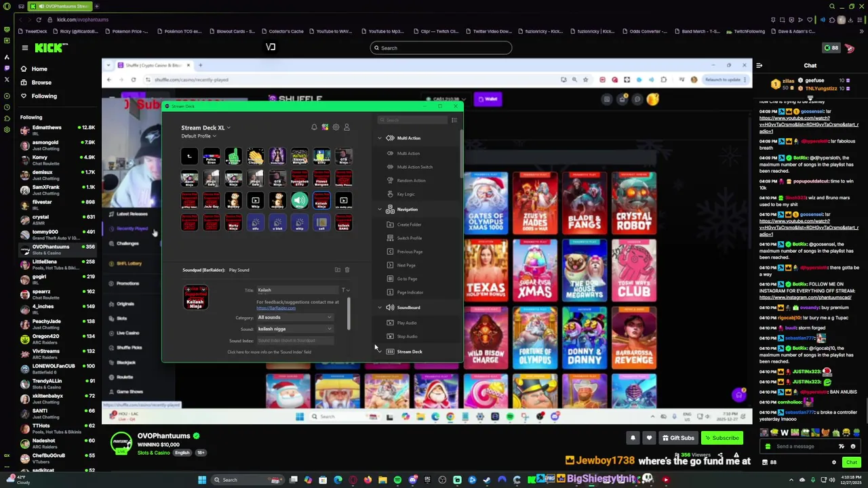Screen dimensions: 868x488
Task: Click the Sound Index more info link
Action: tap(269, 352)
